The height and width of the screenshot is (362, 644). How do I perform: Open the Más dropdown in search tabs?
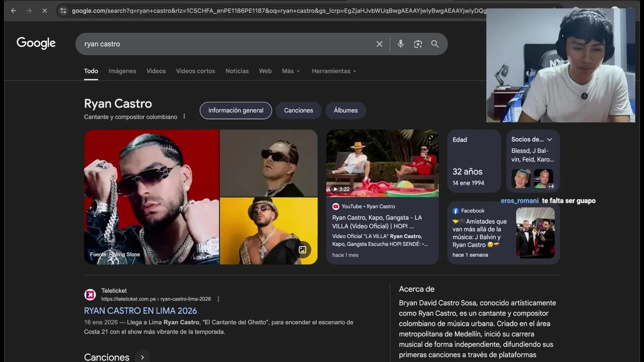[291, 71]
